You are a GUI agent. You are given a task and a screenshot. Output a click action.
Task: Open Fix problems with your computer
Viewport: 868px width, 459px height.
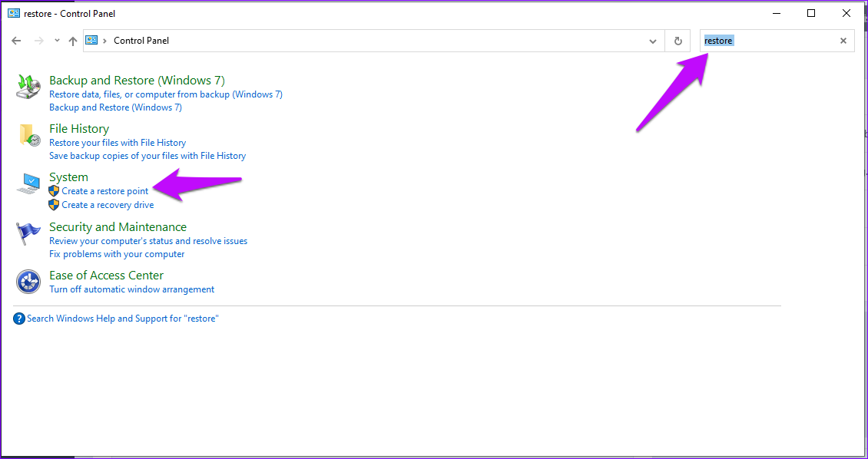tap(117, 254)
